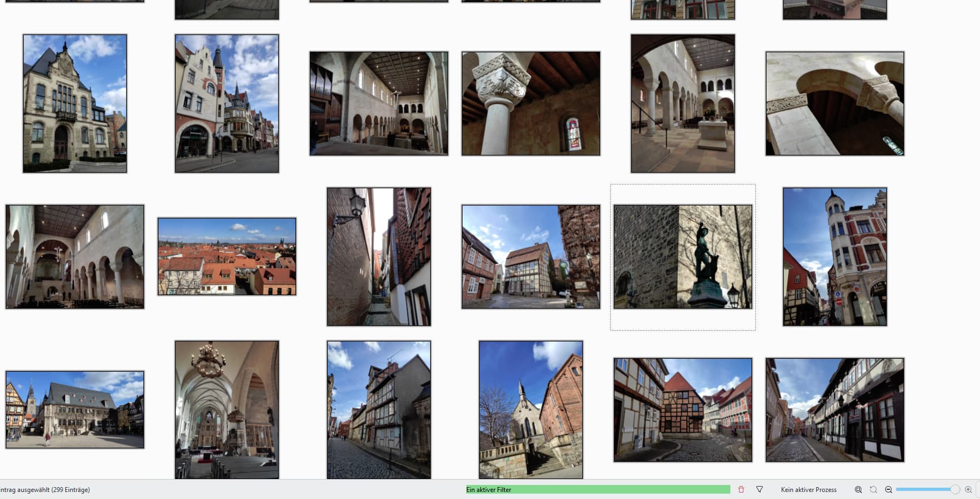Select the gothic church interior with chandelier thumbnail
The height and width of the screenshot is (499, 980).
227,409
